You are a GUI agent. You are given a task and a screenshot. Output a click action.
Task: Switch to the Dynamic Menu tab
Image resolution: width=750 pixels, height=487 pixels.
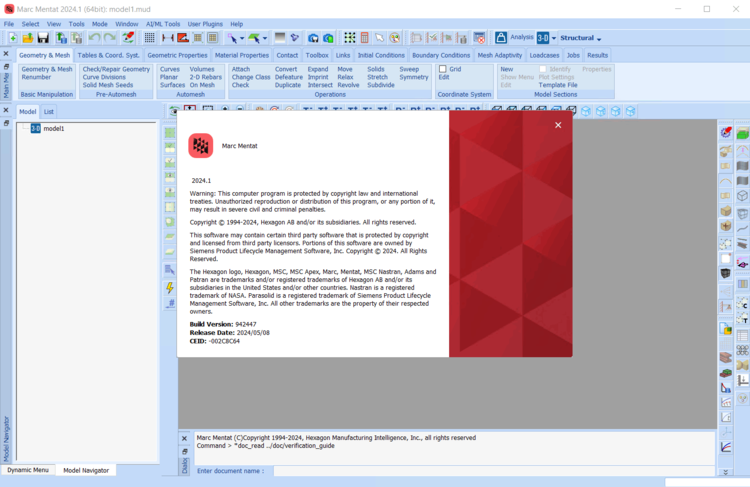click(27, 470)
